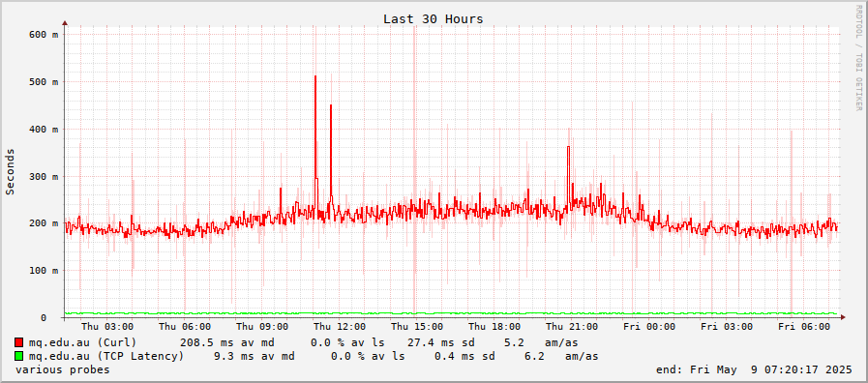Screen dimensions: 868x383
Task: Click the '5.2 am/as' Curl value
Action: pyautogui.click(x=541, y=342)
